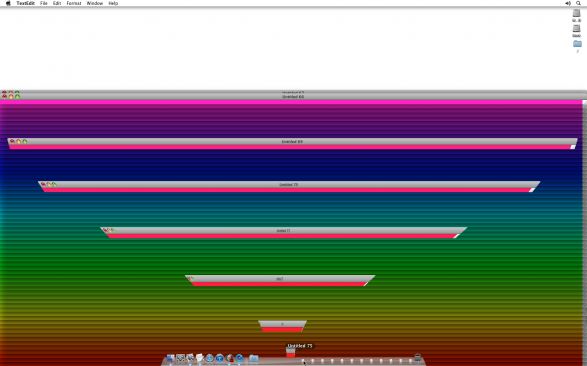
Task: Open the Window menu
Action: [x=95, y=3]
